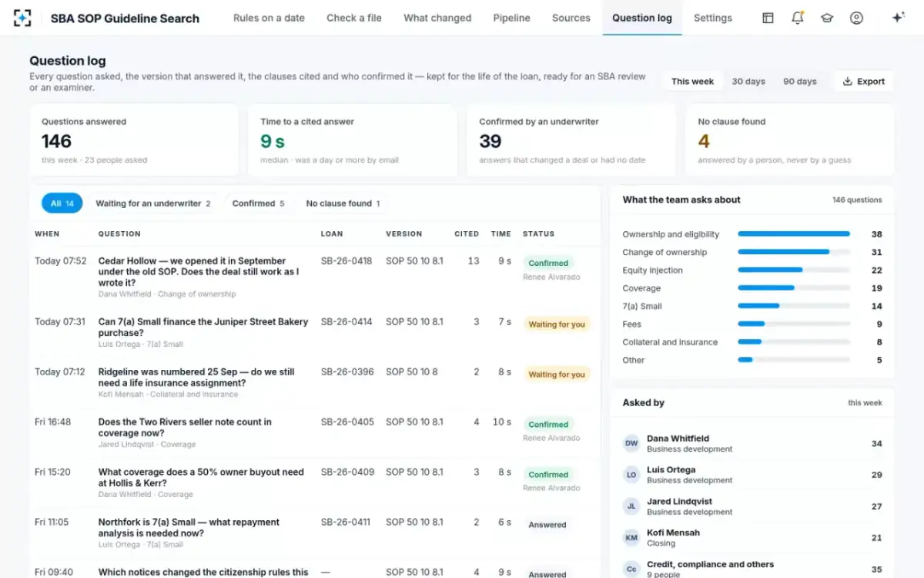Click the Other topic row

pos(752,360)
